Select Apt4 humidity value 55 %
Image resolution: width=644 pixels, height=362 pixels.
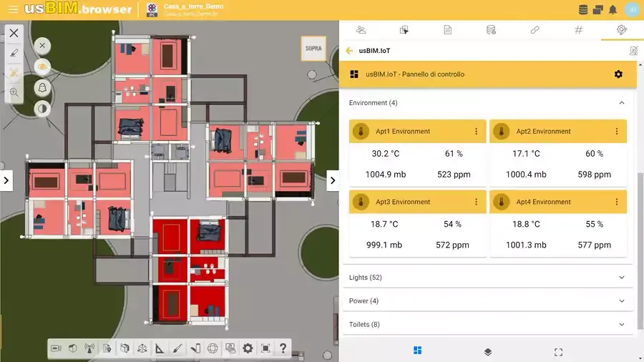[594, 224]
